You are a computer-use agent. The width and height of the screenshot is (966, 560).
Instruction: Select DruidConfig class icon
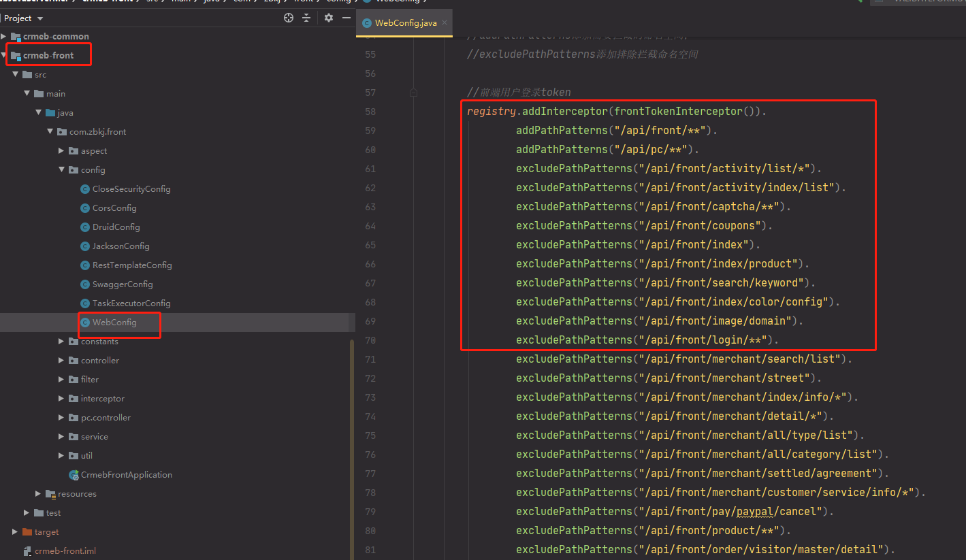(85, 227)
